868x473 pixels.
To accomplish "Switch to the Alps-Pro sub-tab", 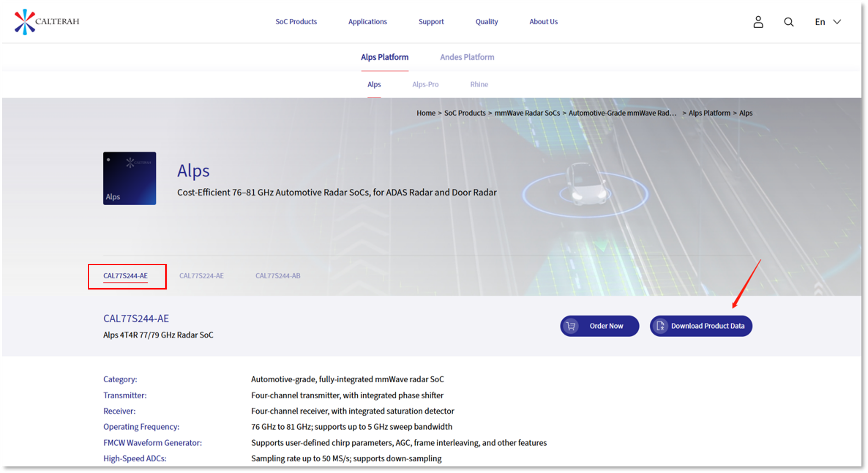I will pos(425,84).
